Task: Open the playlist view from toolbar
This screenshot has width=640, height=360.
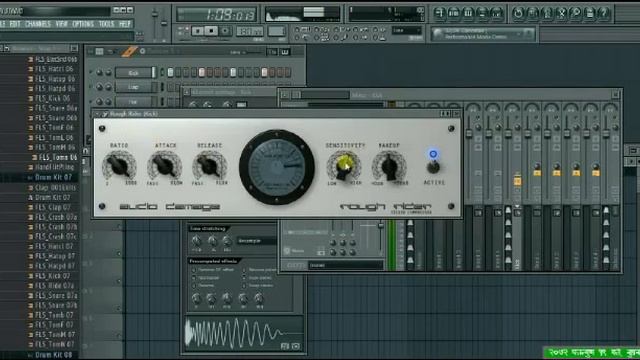Action: (x=439, y=13)
